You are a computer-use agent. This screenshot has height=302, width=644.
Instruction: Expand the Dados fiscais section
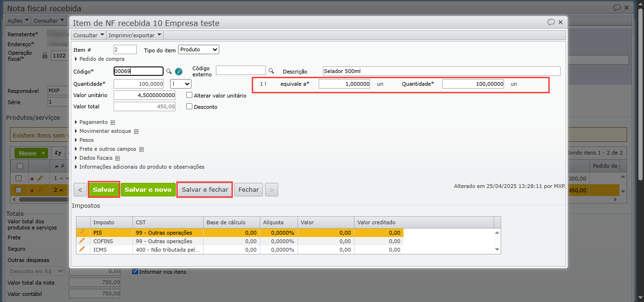coord(96,158)
